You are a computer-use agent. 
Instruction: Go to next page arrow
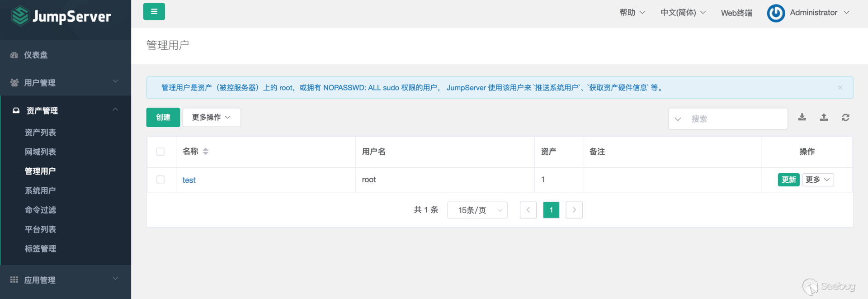coord(574,210)
